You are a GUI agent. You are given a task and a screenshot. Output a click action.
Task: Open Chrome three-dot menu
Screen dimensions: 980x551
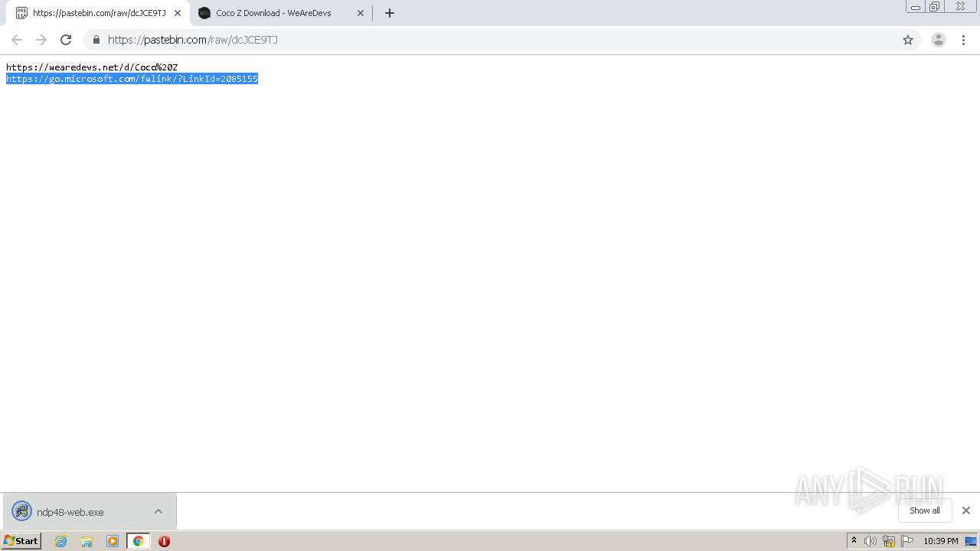coord(964,40)
